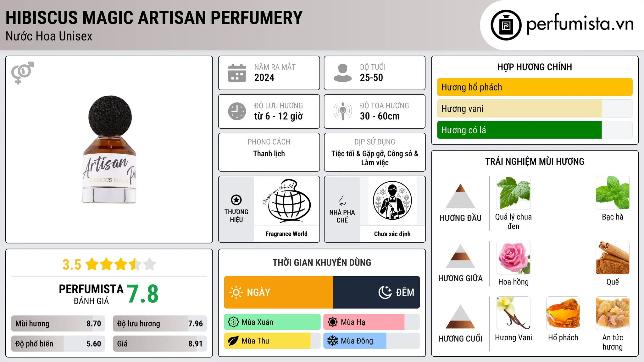Click the projection value 30 - 60cm
Viewport: 644px width, 362px height.
click(380, 116)
